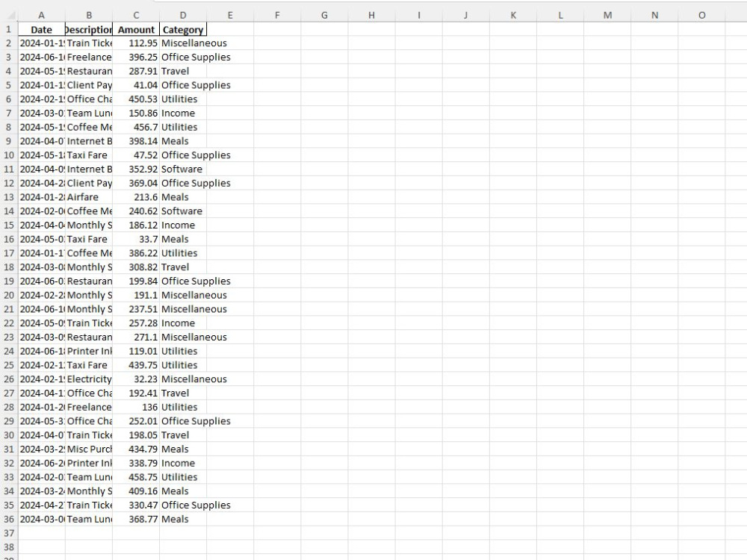Viewport: 747px width, 560px height.
Task: Click amount cell 136
Action: coord(136,407)
